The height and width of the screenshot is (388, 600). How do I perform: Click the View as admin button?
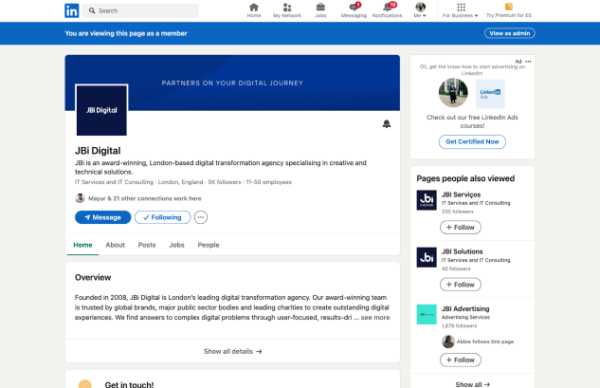coord(510,33)
